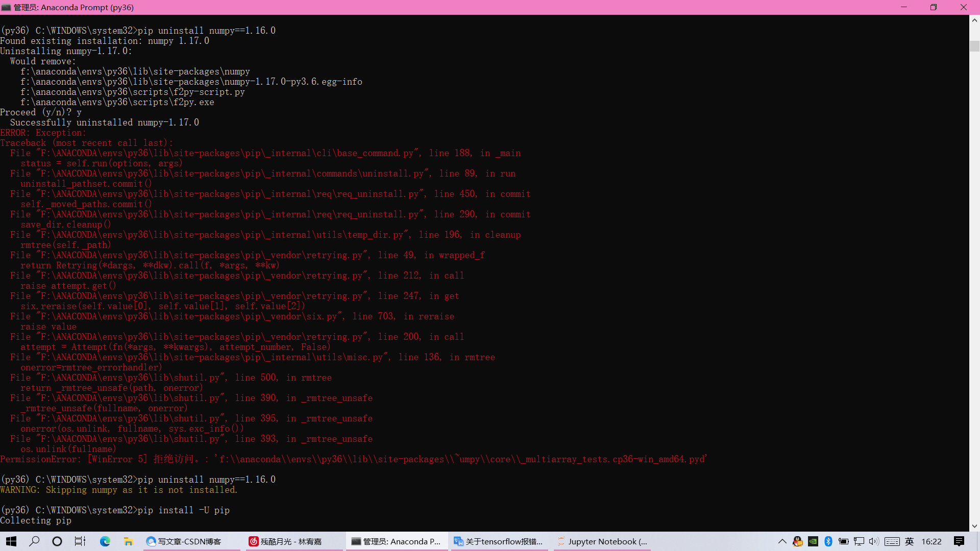Open the Action Center notifications
The height and width of the screenshot is (551, 980).
(x=959, y=541)
